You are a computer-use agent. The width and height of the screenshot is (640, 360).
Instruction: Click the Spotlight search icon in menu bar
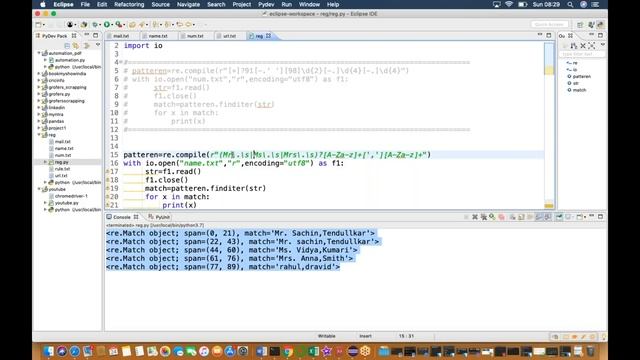coord(570,4)
